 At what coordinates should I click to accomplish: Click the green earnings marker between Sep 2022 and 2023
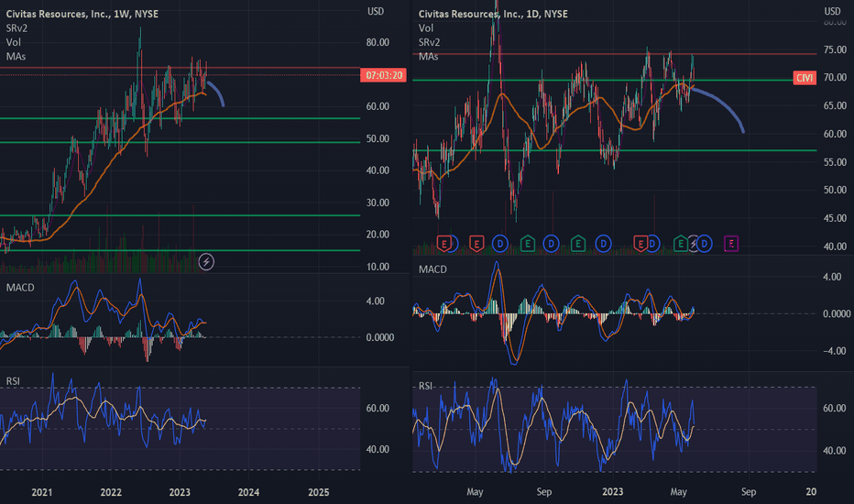pos(578,244)
